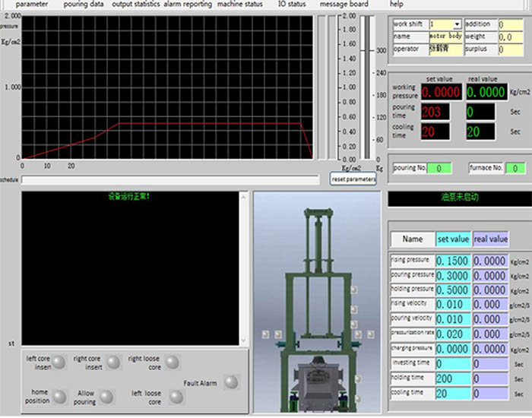This screenshot has width=532, height=418.
Task: Click the Name column header
Action: click(413, 239)
